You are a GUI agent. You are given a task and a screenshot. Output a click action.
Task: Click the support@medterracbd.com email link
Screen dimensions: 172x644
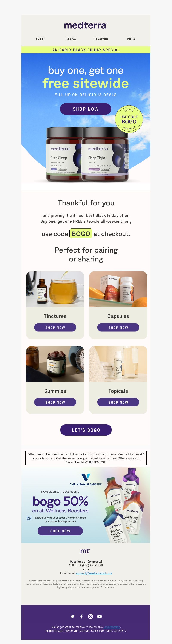click(x=94, y=573)
